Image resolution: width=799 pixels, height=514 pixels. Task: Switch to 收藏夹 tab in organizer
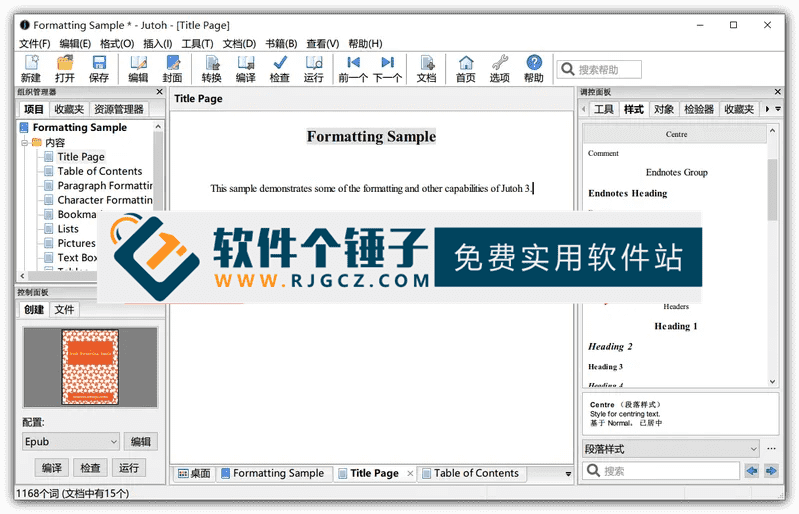pyautogui.click(x=69, y=109)
